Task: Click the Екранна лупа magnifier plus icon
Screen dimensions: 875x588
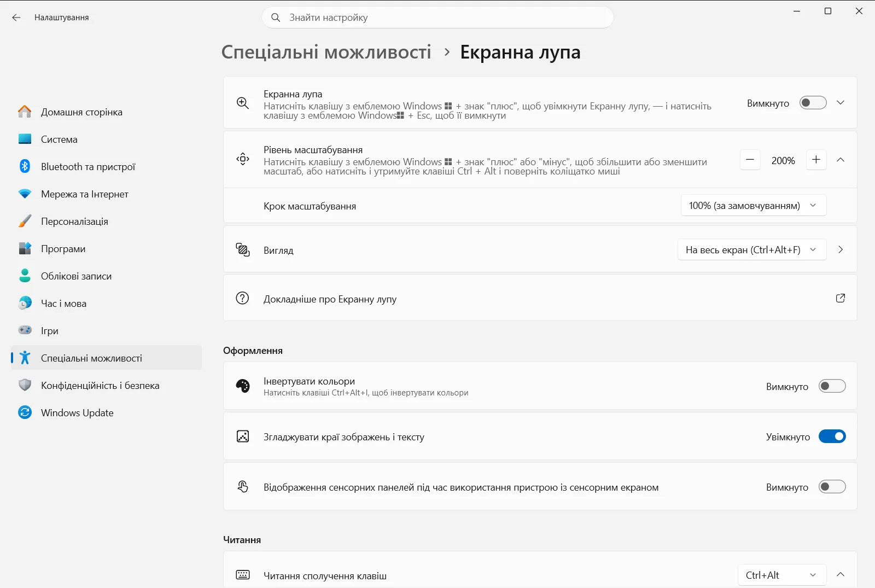Action: pos(243,103)
